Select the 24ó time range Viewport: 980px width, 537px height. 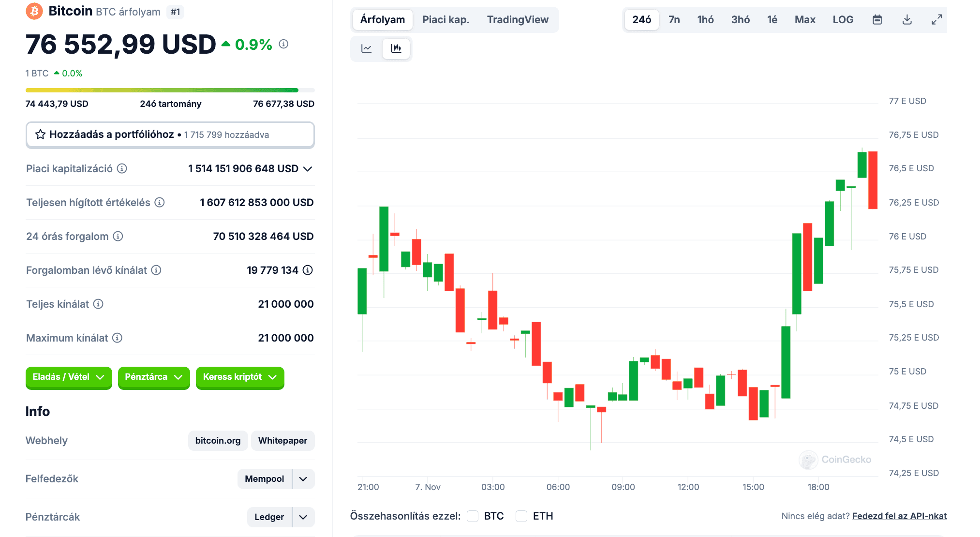642,20
